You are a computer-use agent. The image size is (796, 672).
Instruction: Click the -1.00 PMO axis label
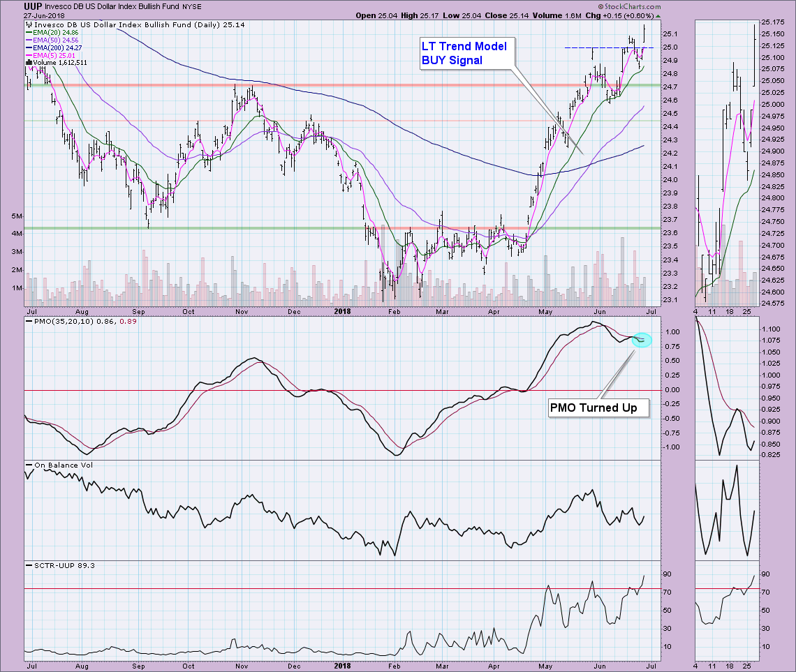pos(671,447)
